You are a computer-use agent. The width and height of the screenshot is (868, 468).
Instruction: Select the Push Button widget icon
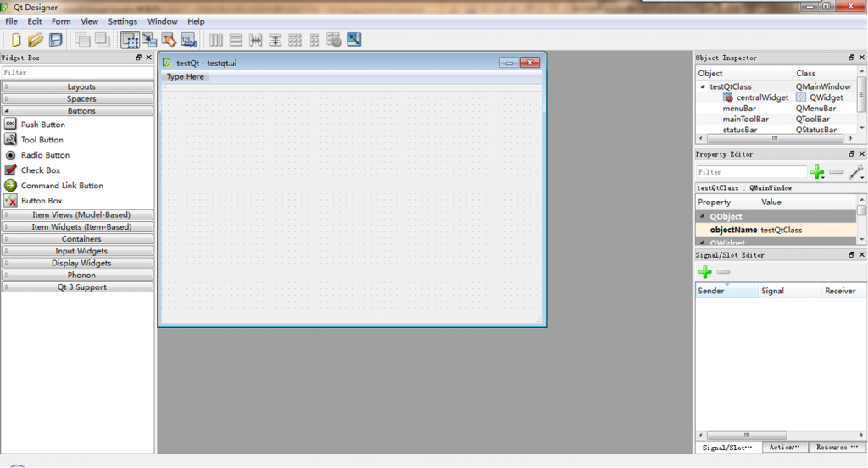click(x=10, y=124)
